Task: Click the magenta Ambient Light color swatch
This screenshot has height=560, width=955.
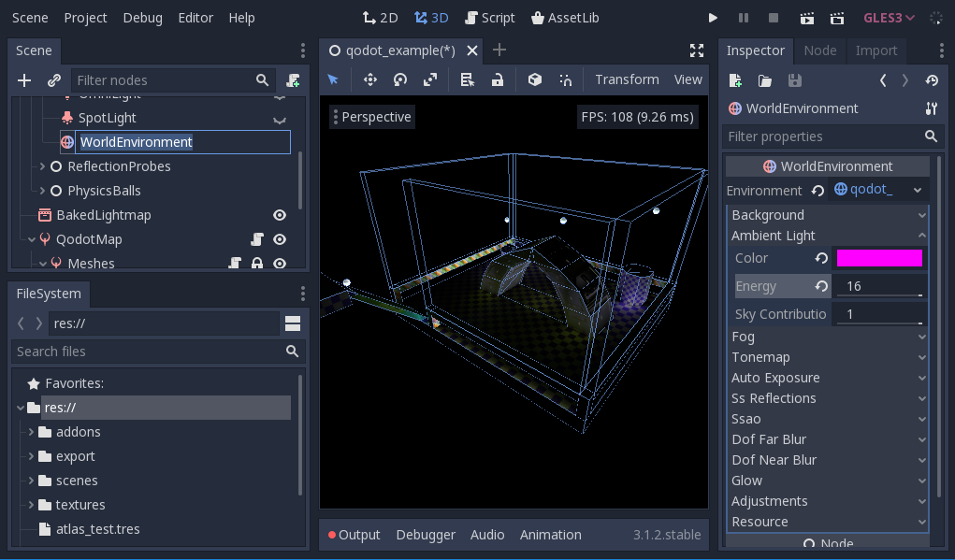Action: click(x=879, y=257)
